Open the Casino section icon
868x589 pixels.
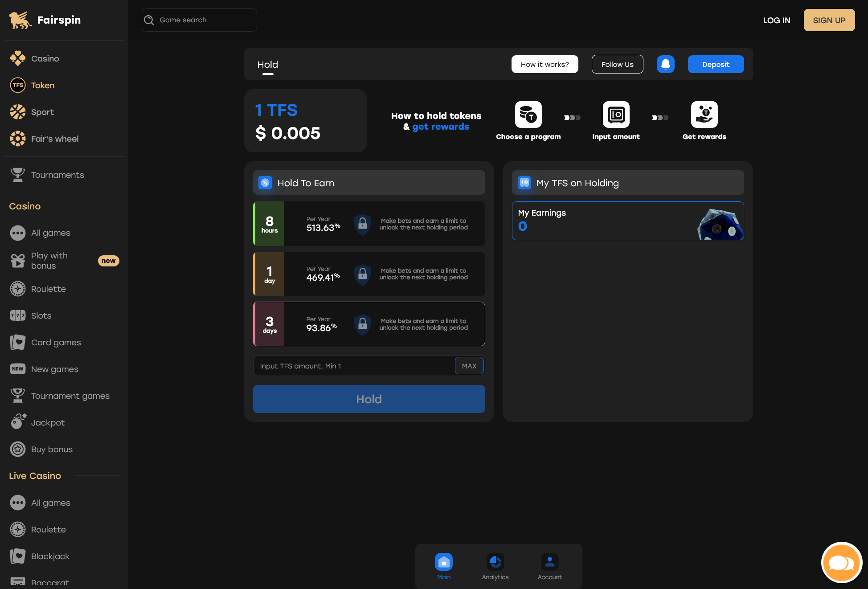[x=18, y=58]
